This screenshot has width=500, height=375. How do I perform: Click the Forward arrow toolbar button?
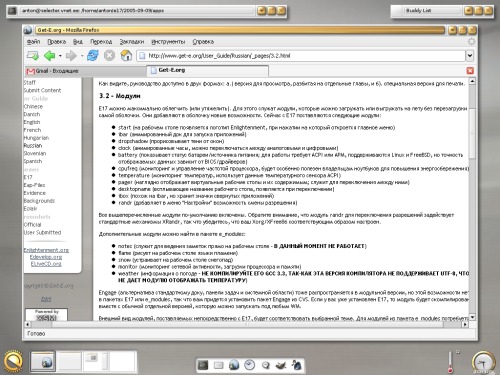(71, 55)
